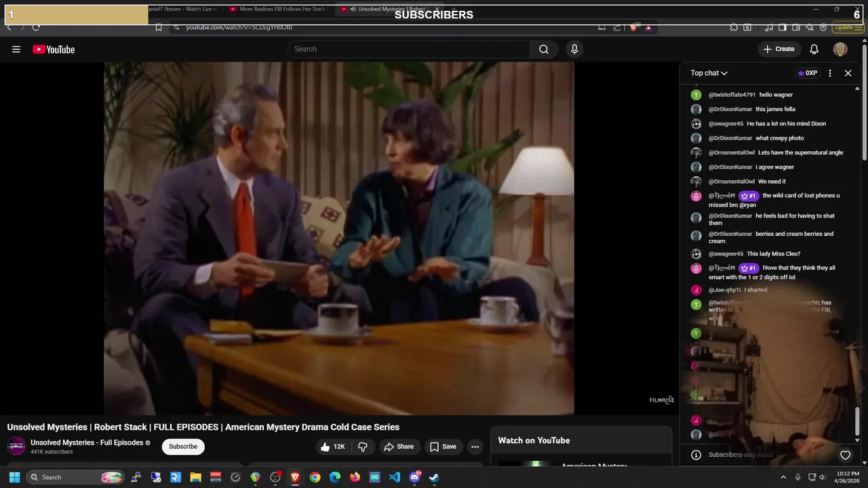Open the Top chat dropdown
868x488 pixels.
(709, 73)
